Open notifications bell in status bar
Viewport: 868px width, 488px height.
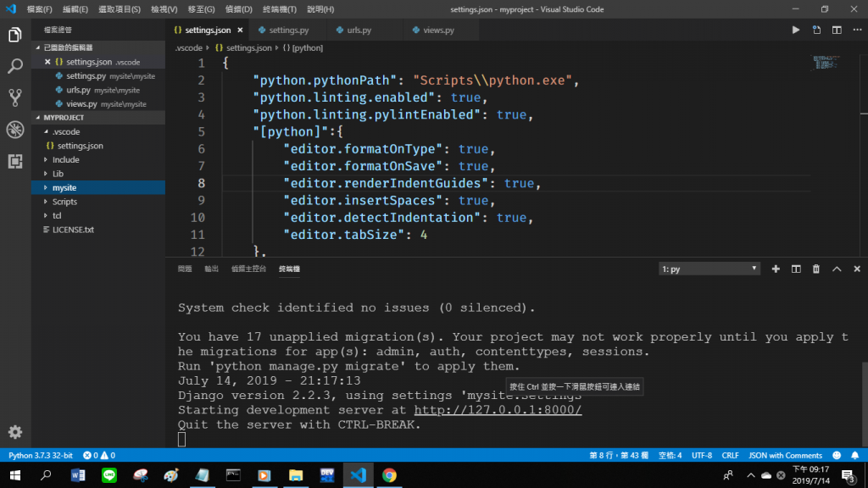(854, 455)
